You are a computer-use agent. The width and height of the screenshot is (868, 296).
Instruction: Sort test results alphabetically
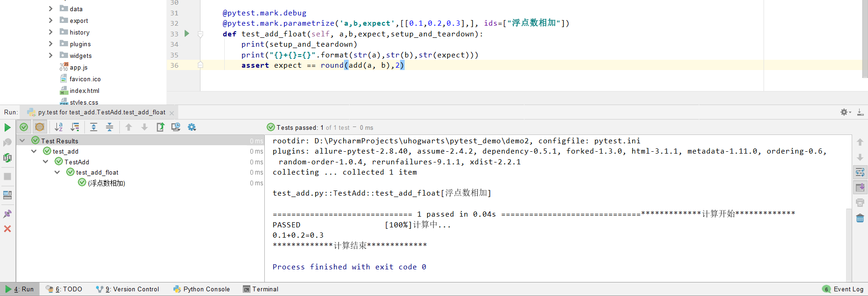pyautogui.click(x=59, y=127)
